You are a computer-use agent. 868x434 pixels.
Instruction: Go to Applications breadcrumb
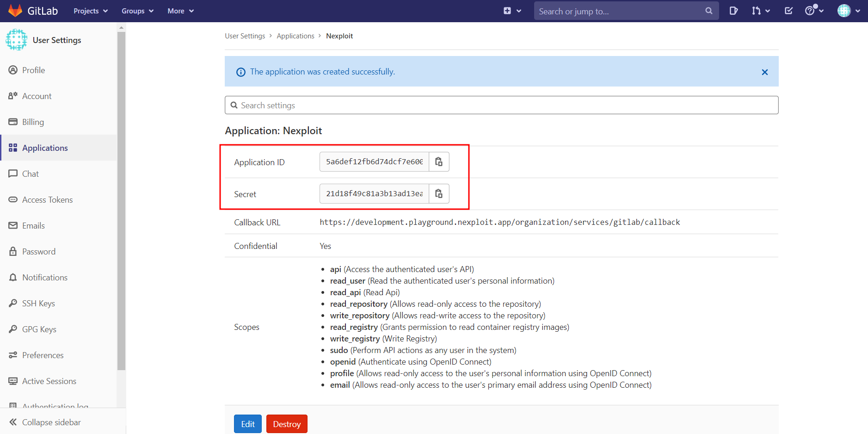click(x=295, y=36)
